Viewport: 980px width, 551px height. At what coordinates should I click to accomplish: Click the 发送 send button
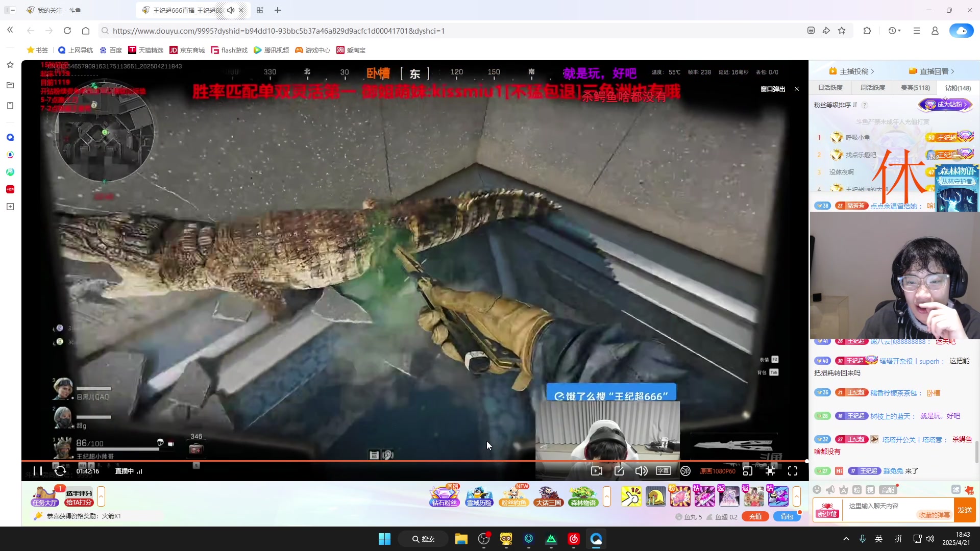point(965,510)
